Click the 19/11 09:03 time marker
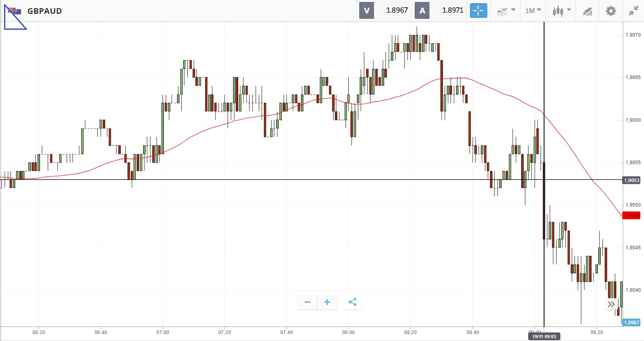The image size is (644, 341). [x=544, y=337]
